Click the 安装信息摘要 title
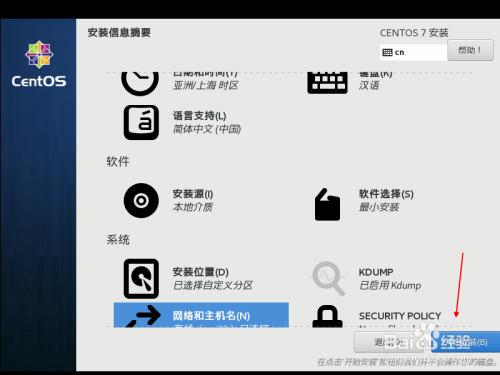 [119, 33]
